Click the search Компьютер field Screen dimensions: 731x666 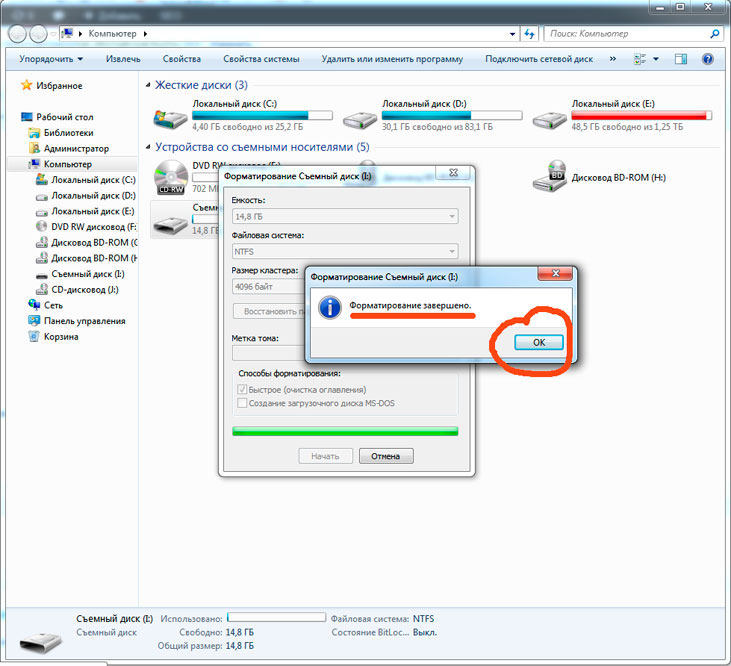(x=625, y=34)
